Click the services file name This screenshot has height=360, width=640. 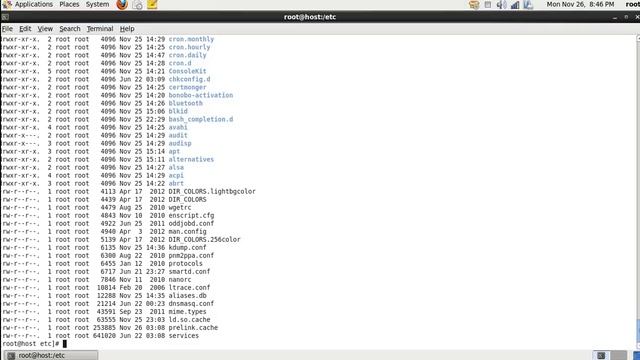184,336
